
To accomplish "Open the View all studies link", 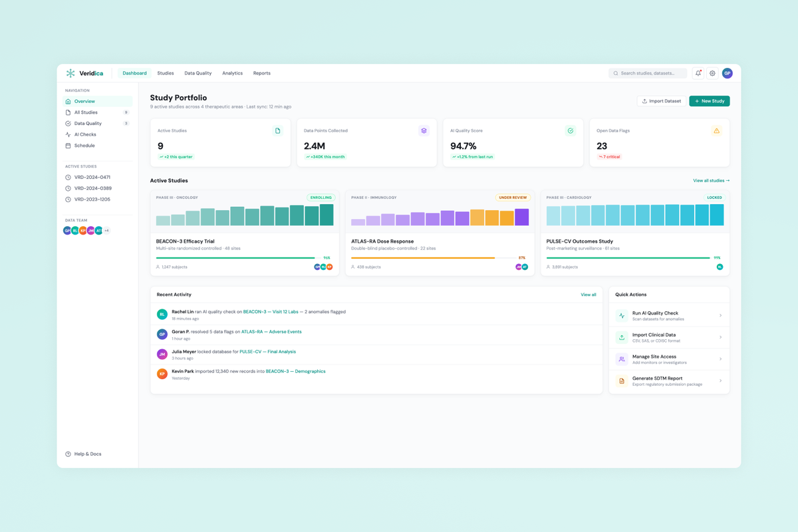I will pos(711,180).
